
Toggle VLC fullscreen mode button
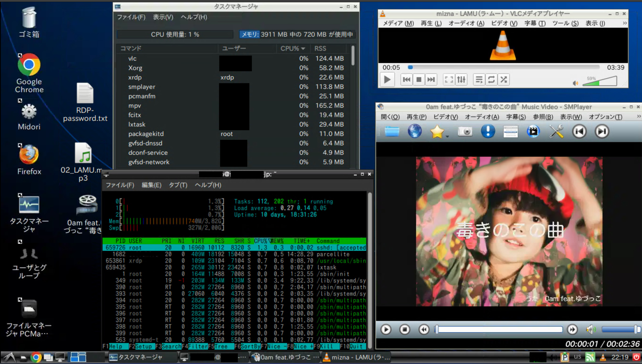pyautogui.click(x=449, y=79)
